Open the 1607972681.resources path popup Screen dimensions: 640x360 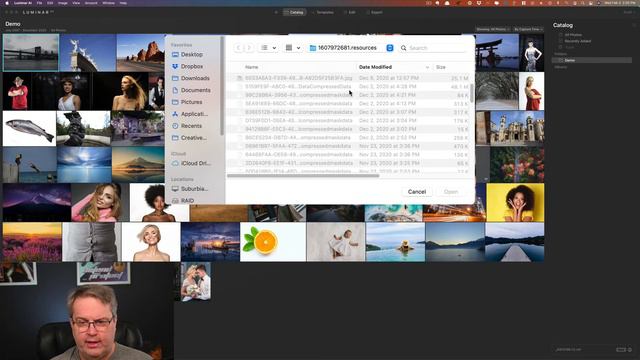coord(351,48)
